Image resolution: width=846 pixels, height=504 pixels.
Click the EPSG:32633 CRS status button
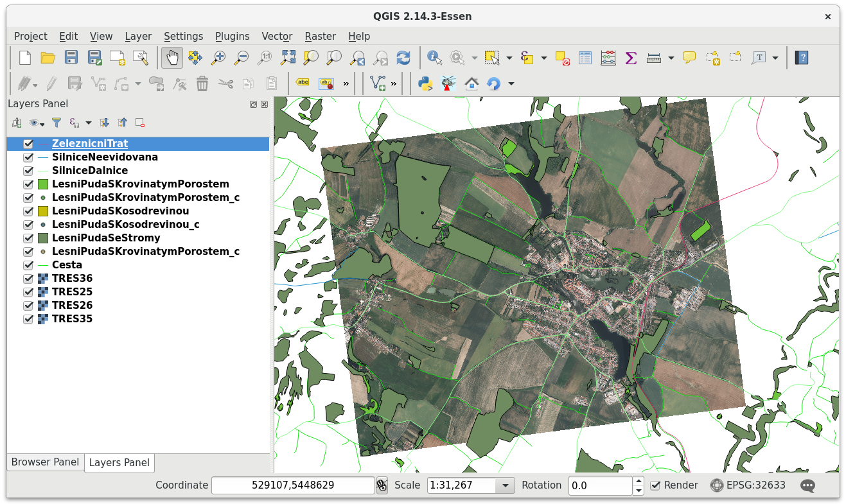tap(748, 485)
